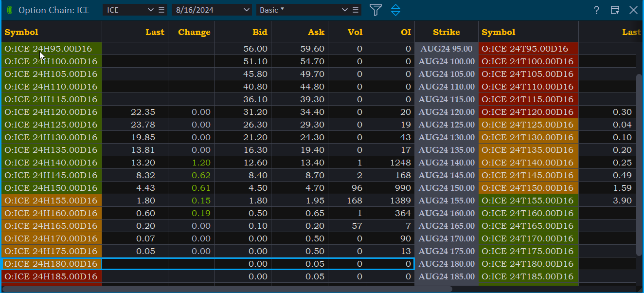Click the blue up-down strike arrows icon
The height and width of the screenshot is (293, 644).
click(395, 10)
